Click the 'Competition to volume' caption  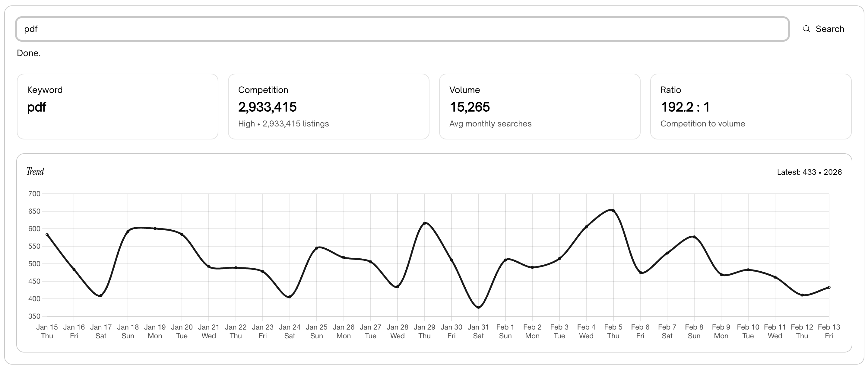(703, 124)
